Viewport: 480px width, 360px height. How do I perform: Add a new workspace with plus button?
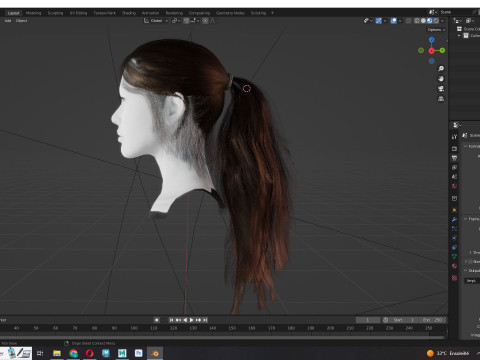272,13
